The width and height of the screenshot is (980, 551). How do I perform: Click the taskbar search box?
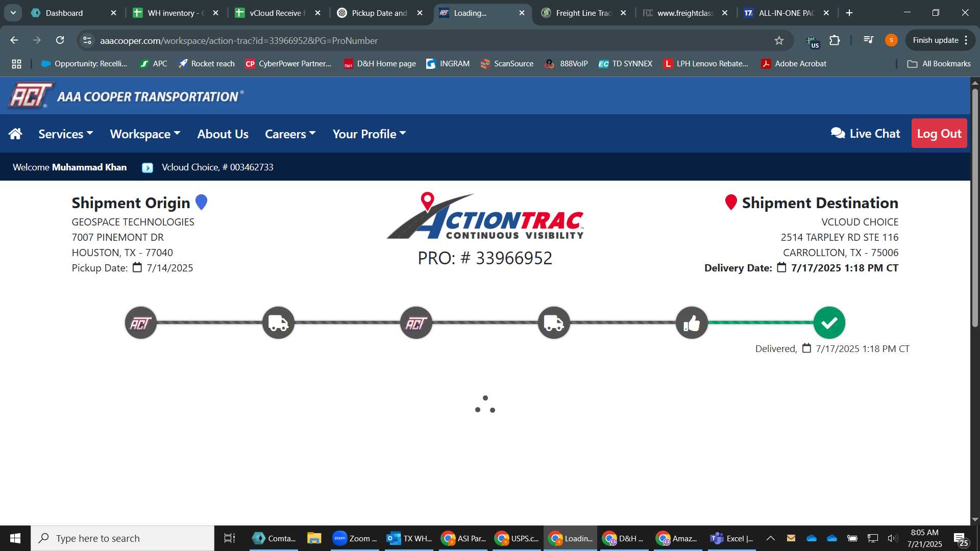(122, 538)
